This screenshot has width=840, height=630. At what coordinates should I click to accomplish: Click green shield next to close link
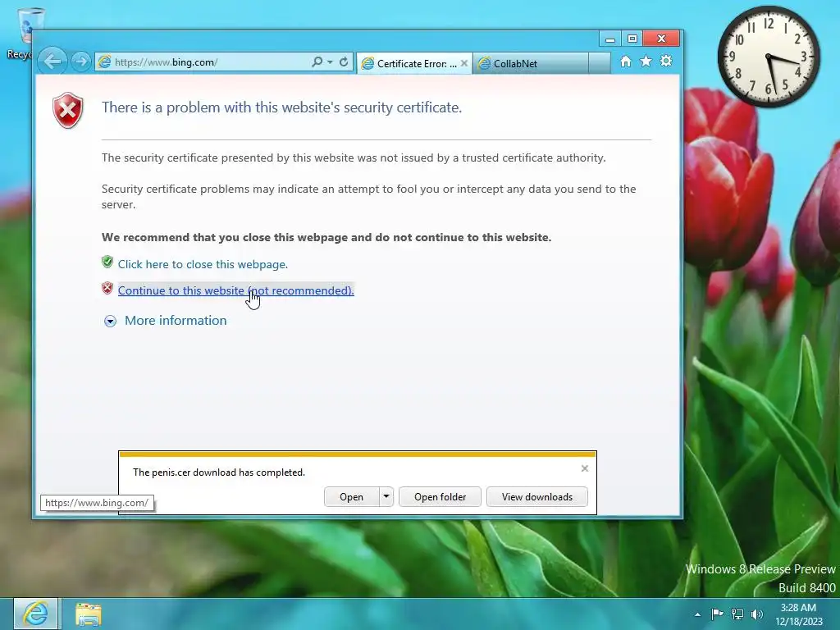tap(107, 262)
